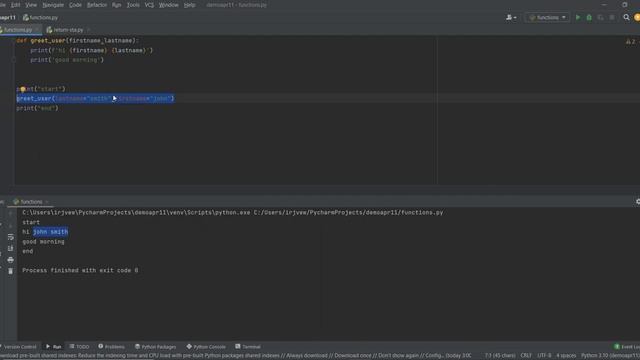
Task: Open Search Everywhere magnifier icon
Action: click(x=626, y=18)
